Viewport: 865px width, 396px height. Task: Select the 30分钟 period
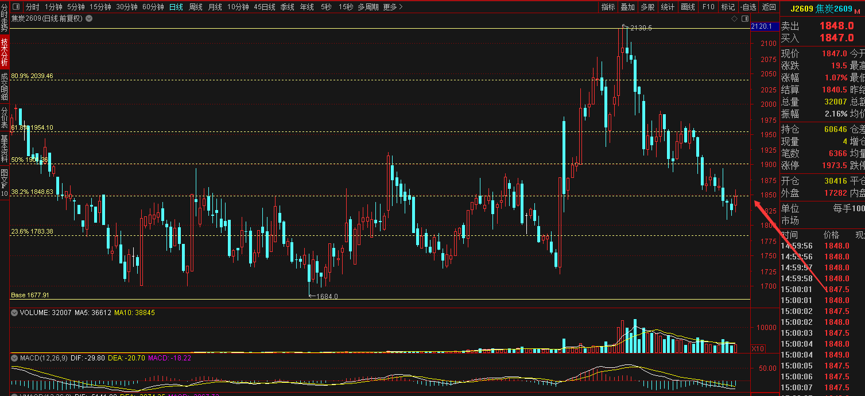click(x=126, y=7)
